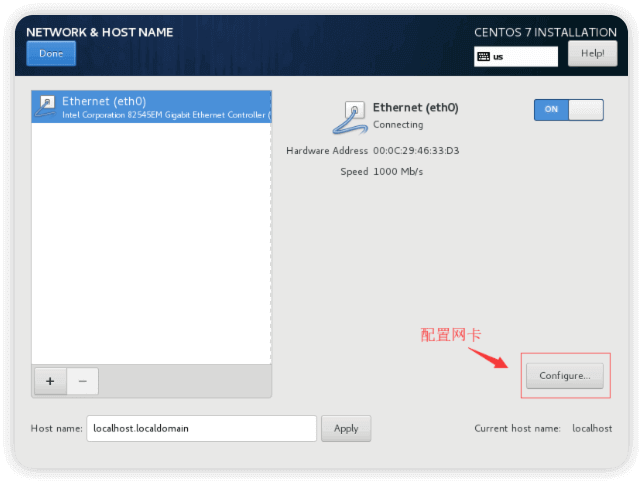Click the NETWORK & HOST NAME title
The width and height of the screenshot is (643, 483).
tap(100, 32)
